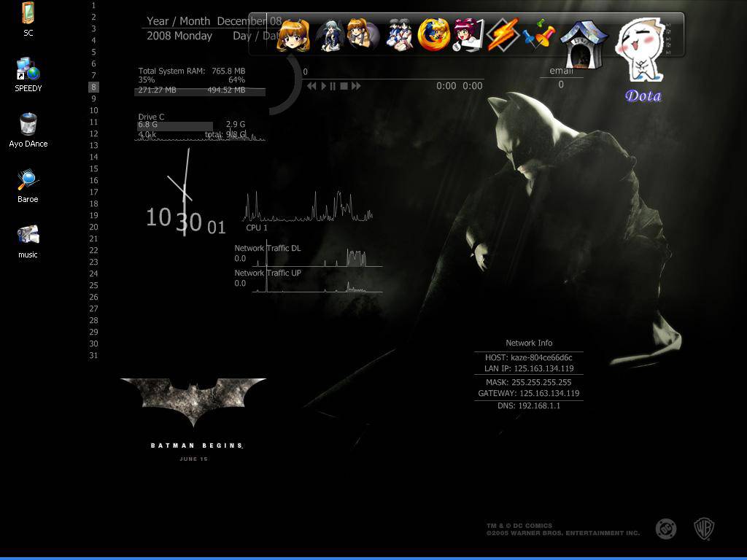Select day 20 in the calendar list
Screen dimensions: 747x560
93,227
